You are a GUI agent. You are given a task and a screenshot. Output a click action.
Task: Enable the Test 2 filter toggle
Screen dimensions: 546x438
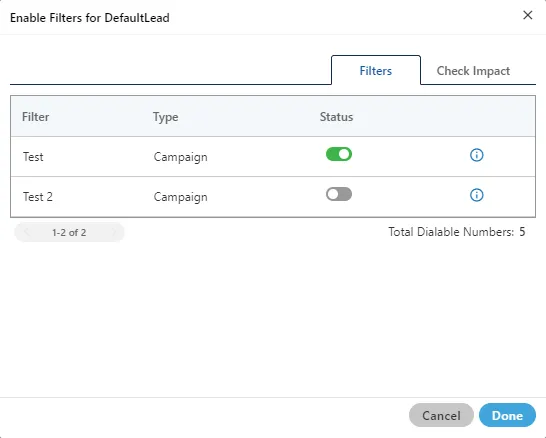coord(339,194)
